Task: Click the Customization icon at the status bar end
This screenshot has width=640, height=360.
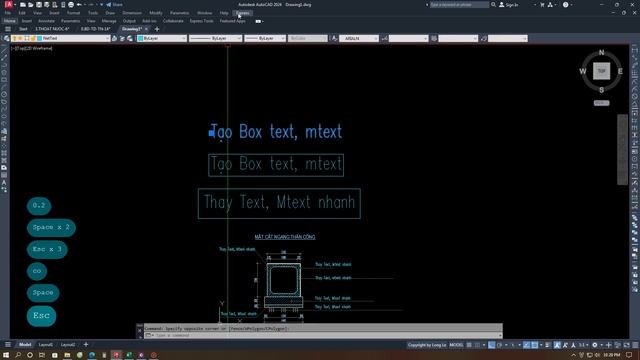Action: click(635, 345)
